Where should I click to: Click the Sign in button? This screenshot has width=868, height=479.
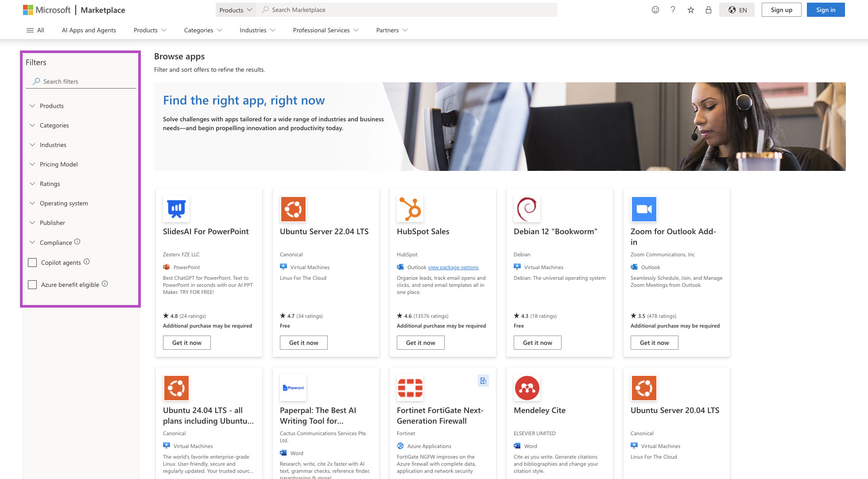[x=825, y=10]
